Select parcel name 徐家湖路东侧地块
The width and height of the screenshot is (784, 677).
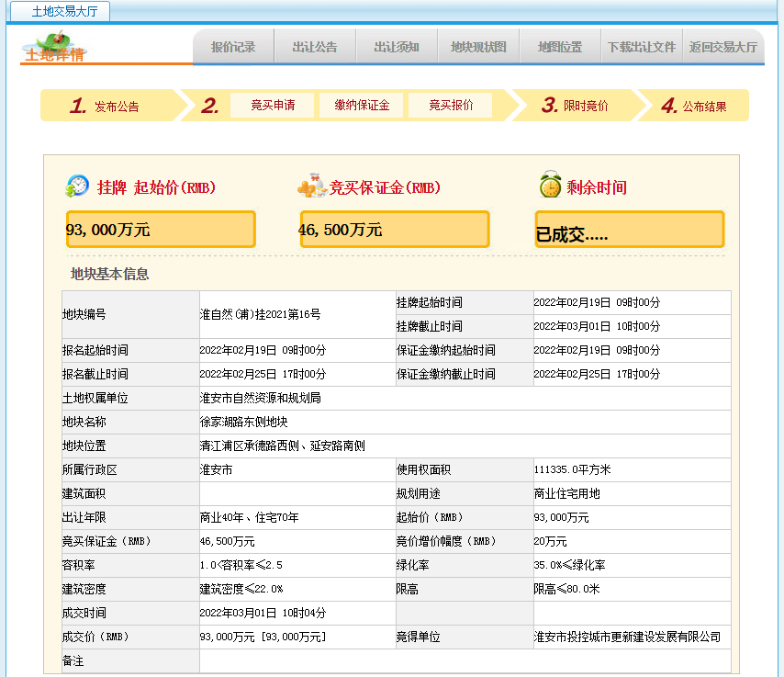click(243, 422)
